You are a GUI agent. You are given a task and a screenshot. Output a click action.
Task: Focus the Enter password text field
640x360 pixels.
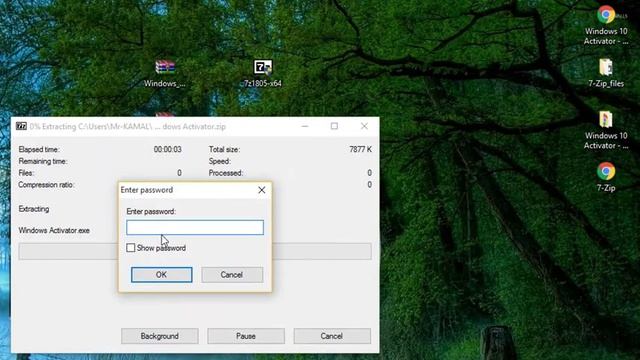coord(195,227)
